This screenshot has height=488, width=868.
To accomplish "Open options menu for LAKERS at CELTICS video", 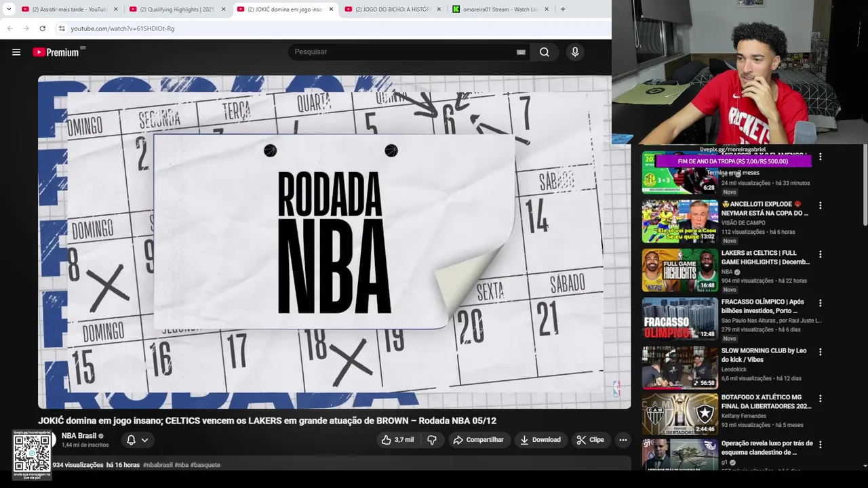I will (x=820, y=254).
